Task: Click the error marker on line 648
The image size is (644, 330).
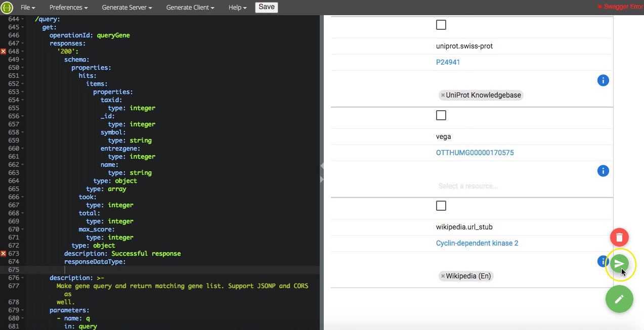Action: pos(4,52)
